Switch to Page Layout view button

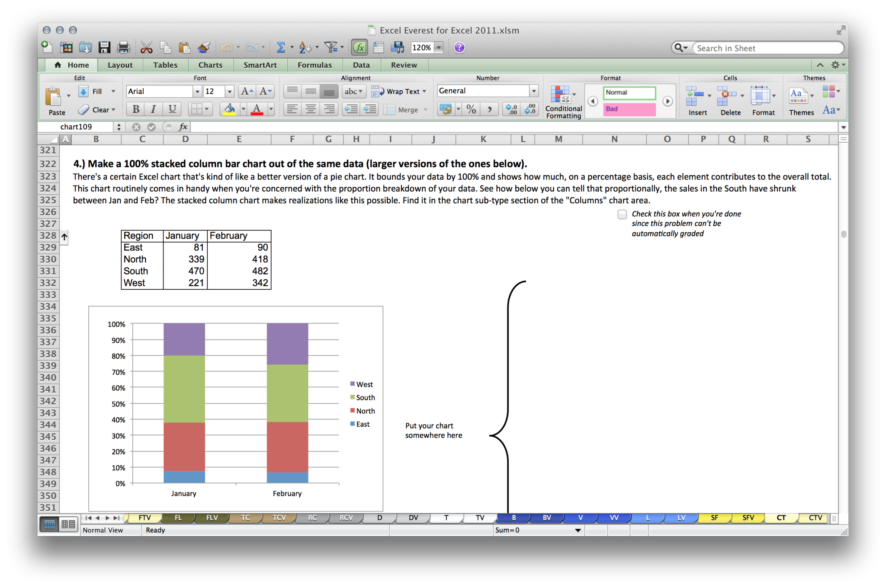click(x=68, y=524)
